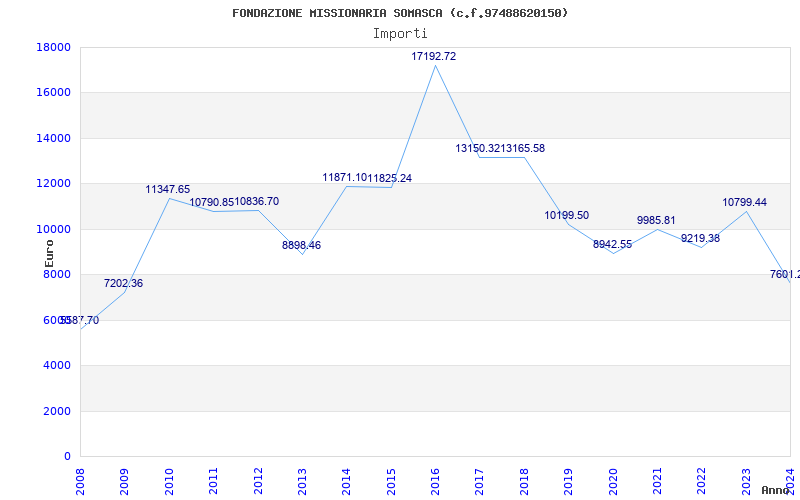Click the 8000 y-axis tick label
This screenshot has width=800, height=500.
point(57,274)
